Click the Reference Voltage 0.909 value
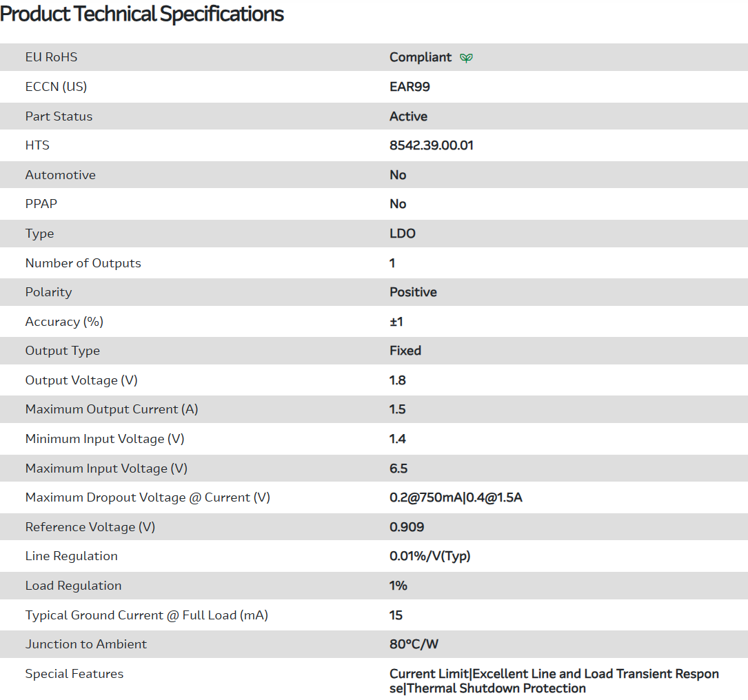Image resolution: width=748 pixels, height=700 pixels. pos(407,527)
